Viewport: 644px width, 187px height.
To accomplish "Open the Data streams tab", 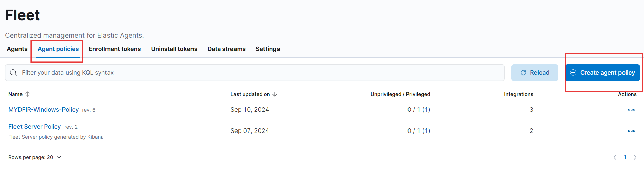I will (226, 49).
